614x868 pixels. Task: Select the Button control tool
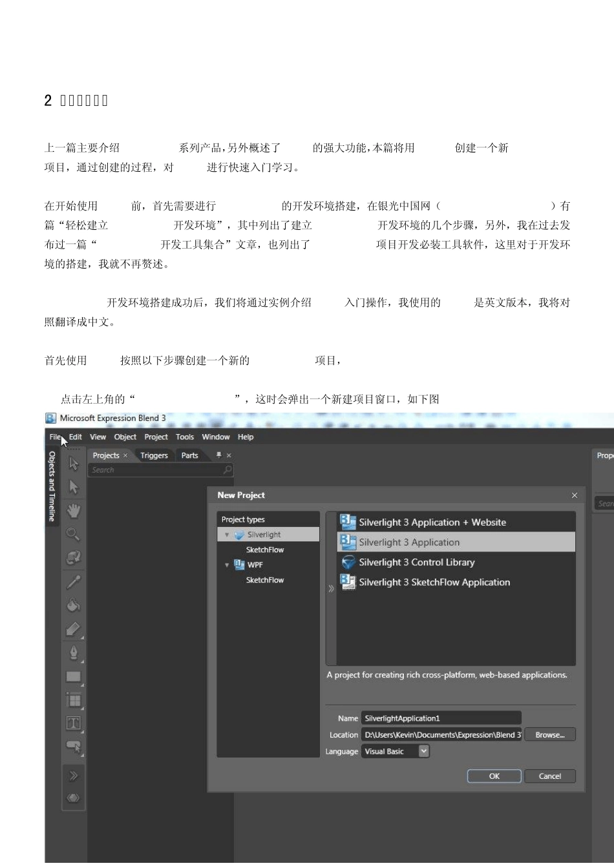[x=74, y=747]
